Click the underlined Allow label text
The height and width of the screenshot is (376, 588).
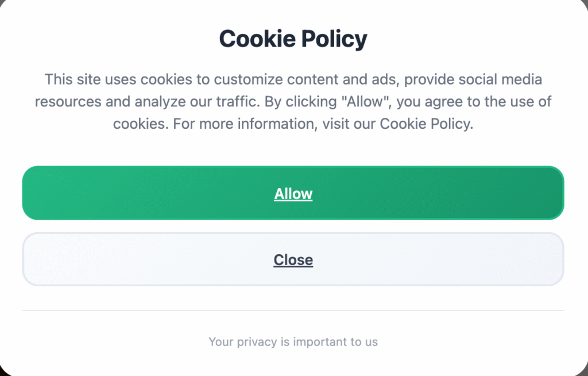point(293,194)
